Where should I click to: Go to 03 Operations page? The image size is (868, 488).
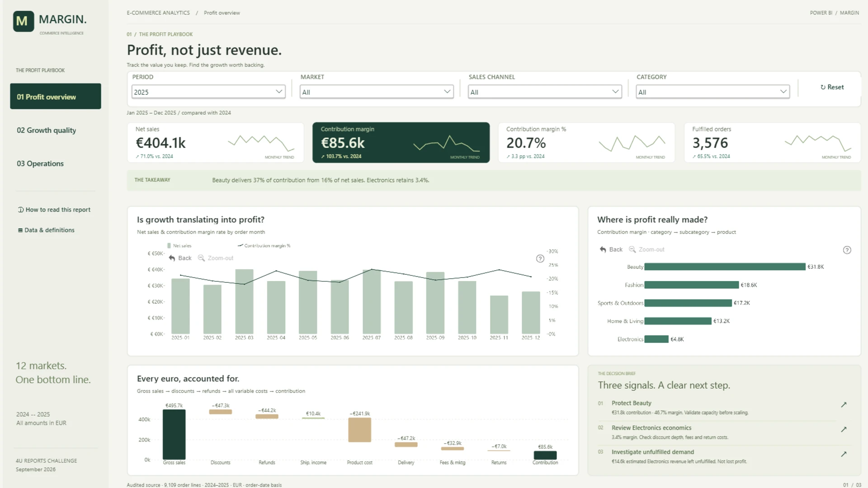[40, 164]
